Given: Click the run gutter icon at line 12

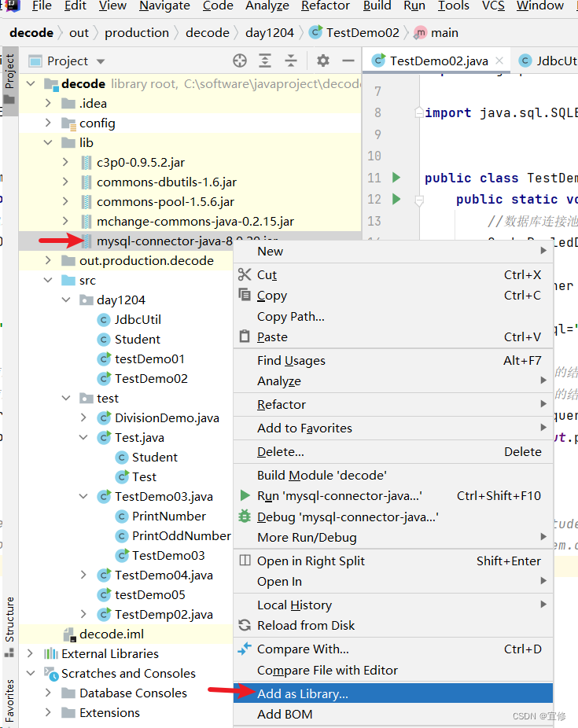Looking at the screenshot, I should (x=398, y=199).
